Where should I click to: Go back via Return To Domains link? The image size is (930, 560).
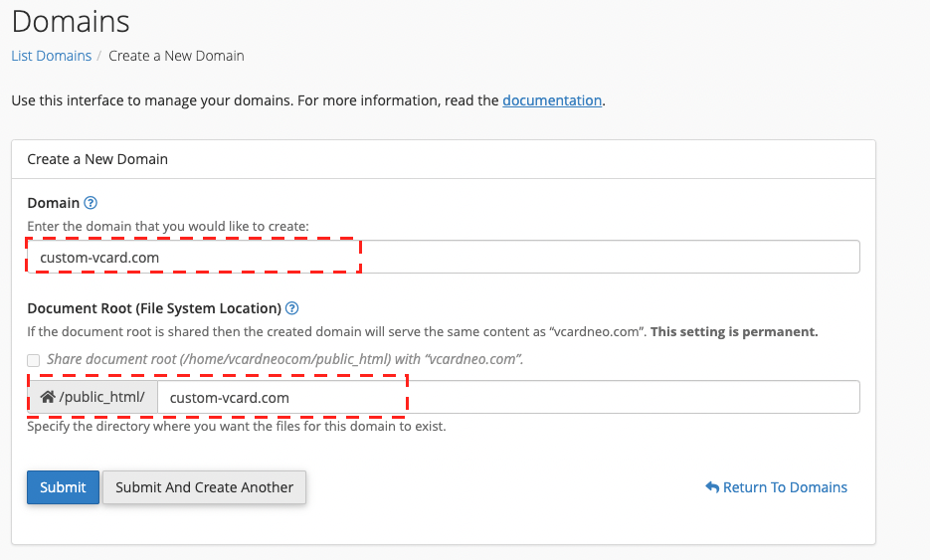785,487
